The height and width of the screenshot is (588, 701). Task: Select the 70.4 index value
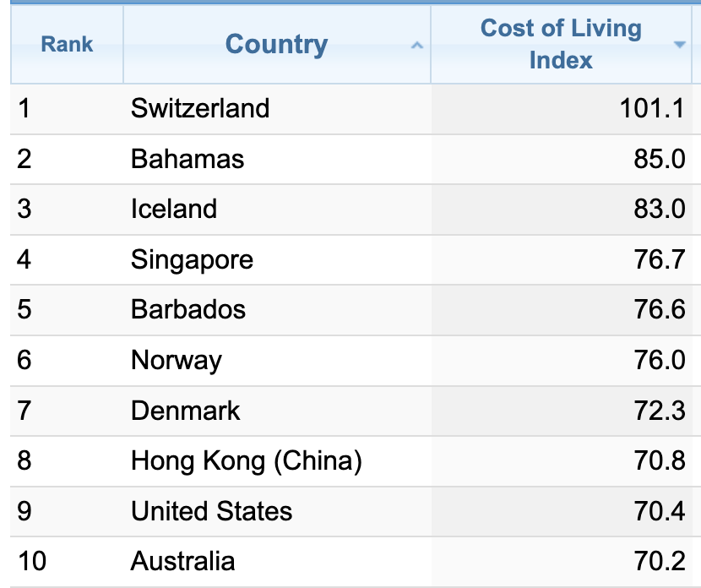click(x=660, y=511)
